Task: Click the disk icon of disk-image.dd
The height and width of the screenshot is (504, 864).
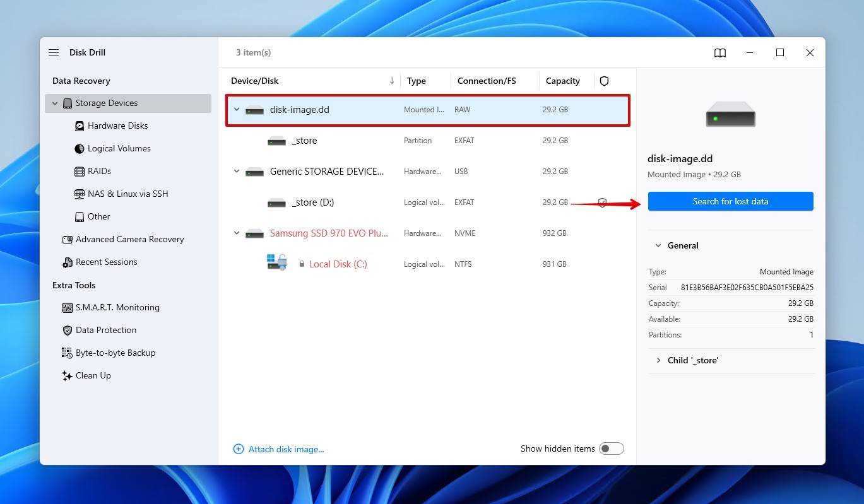Action: coord(255,110)
